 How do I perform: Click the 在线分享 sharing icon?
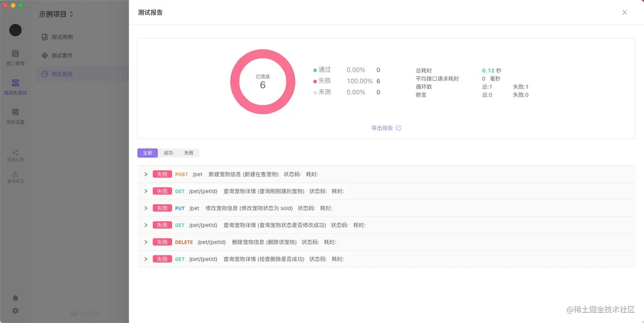click(x=15, y=154)
